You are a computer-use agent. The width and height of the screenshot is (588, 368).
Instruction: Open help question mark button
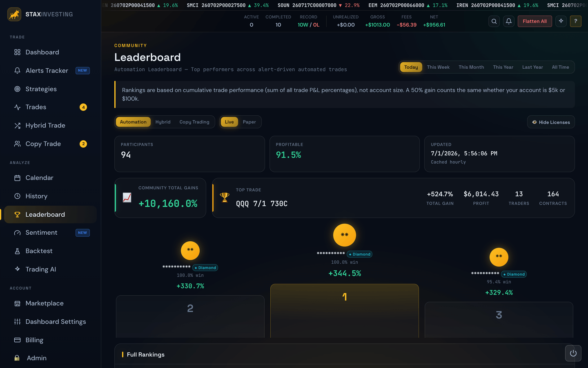coord(576,21)
